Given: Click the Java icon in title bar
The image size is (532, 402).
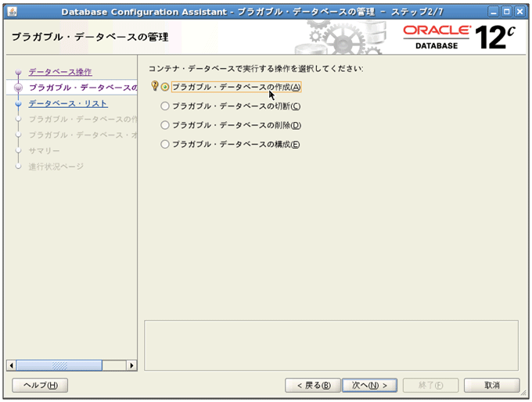Looking at the screenshot, I should click(12, 12).
